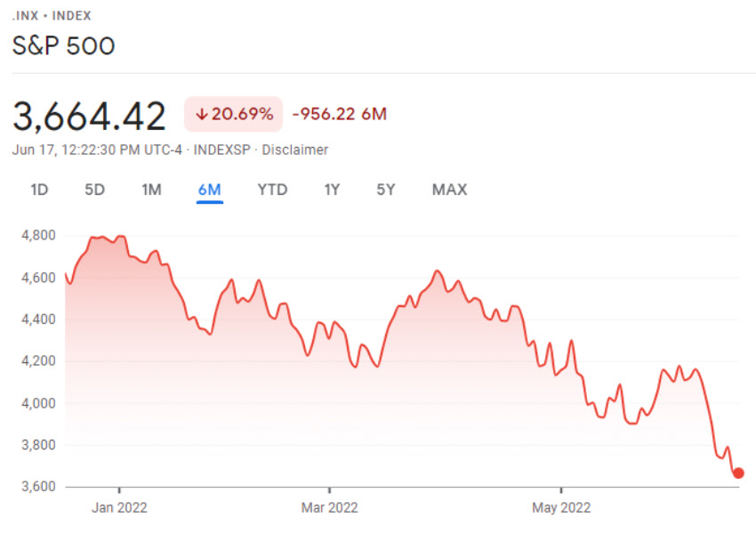Click the Jan 2022 axis label
The height and width of the screenshot is (534, 756).
[x=119, y=508]
